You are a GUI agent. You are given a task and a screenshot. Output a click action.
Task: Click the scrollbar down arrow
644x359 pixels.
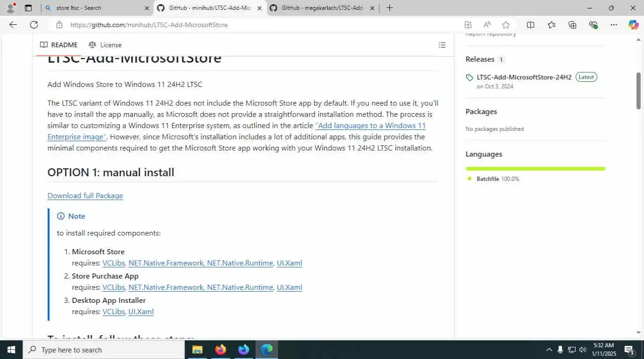pos(638,333)
